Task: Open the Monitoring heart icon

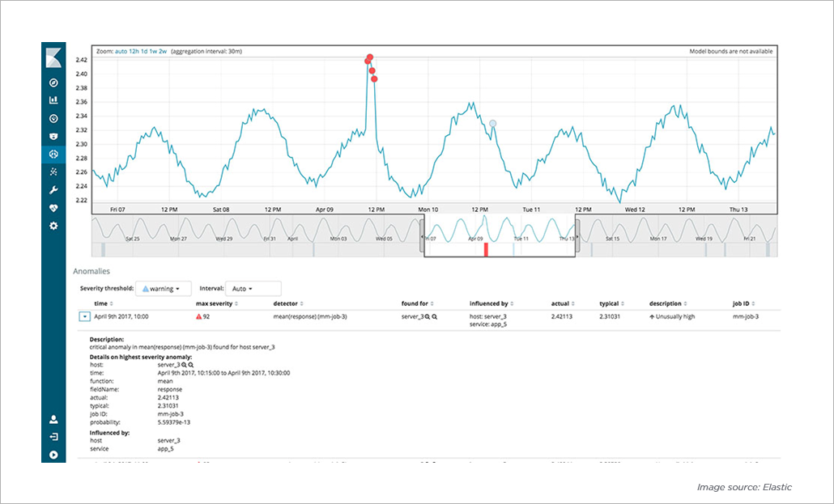Action: [53, 208]
